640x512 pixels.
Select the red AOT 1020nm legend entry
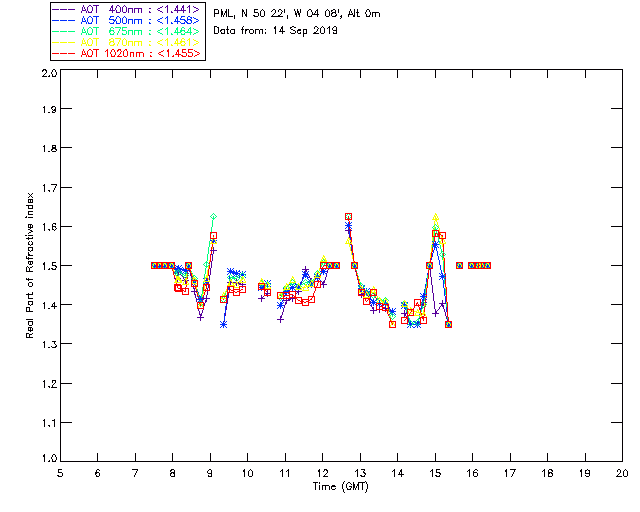tap(127, 53)
